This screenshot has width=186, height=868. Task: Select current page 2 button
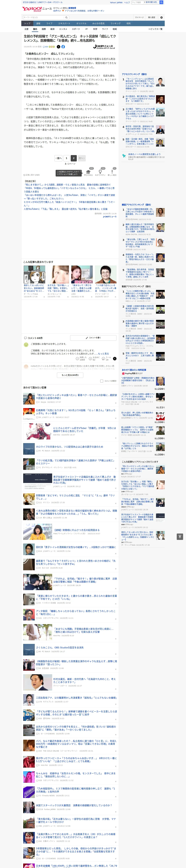(74, 158)
